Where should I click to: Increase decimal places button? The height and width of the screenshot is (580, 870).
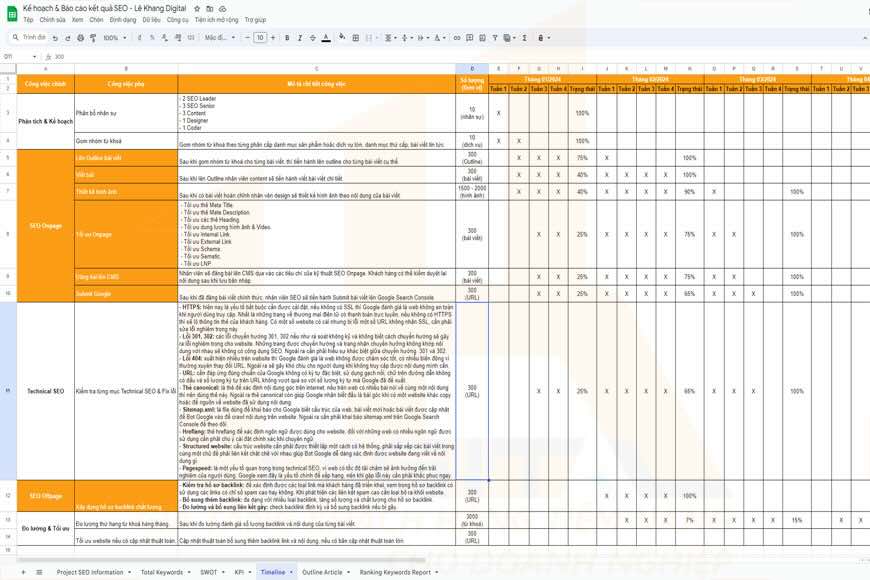pos(178,38)
